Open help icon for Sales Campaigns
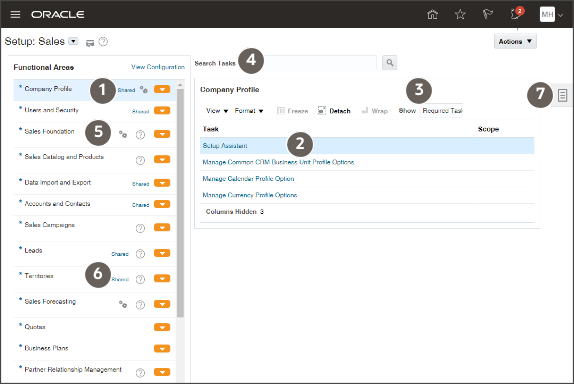Image resolution: width=574 pixels, height=384 pixels. click(140, 228)
